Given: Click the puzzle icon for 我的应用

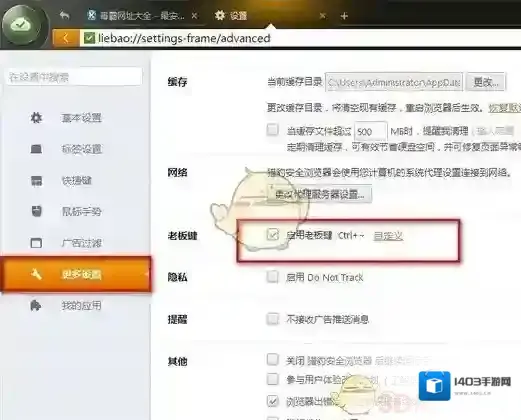Looking at the screenshot, I should [x=35, y=305].
